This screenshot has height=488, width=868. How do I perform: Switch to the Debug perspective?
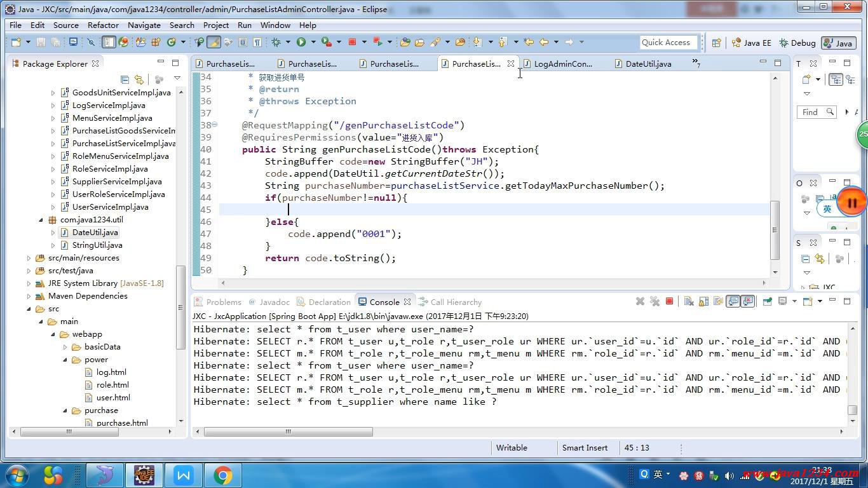(x=797, y=43)
